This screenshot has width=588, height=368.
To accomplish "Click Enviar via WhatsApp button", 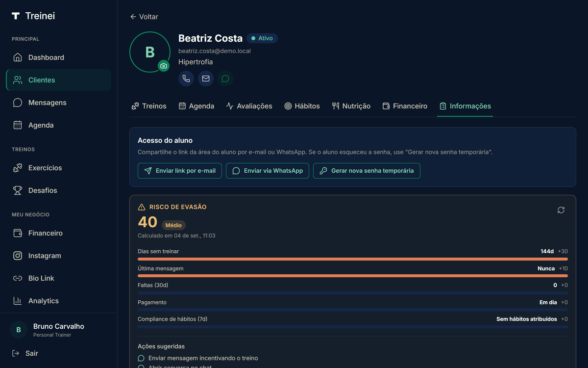I will pyautogui.click(x=268, y=171).
